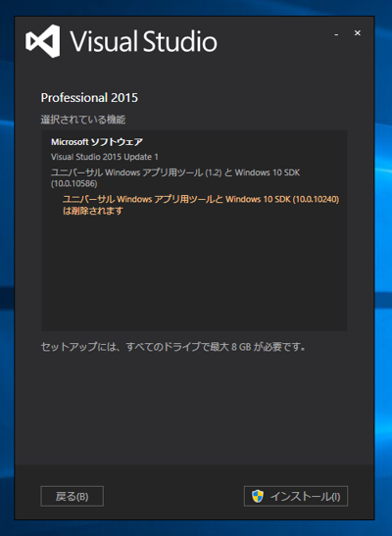Go back with the 戻る(B) button
Screen dimensions: 392x536
click(73, 496)
